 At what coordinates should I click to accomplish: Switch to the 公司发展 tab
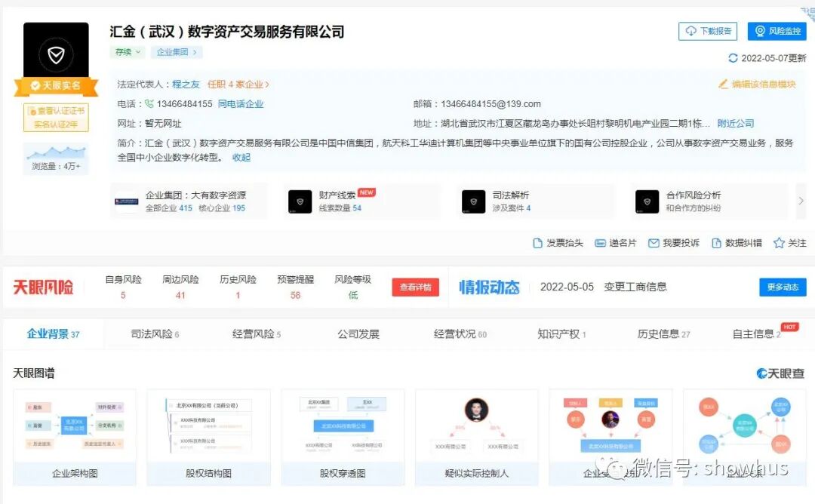coord(358,334)
